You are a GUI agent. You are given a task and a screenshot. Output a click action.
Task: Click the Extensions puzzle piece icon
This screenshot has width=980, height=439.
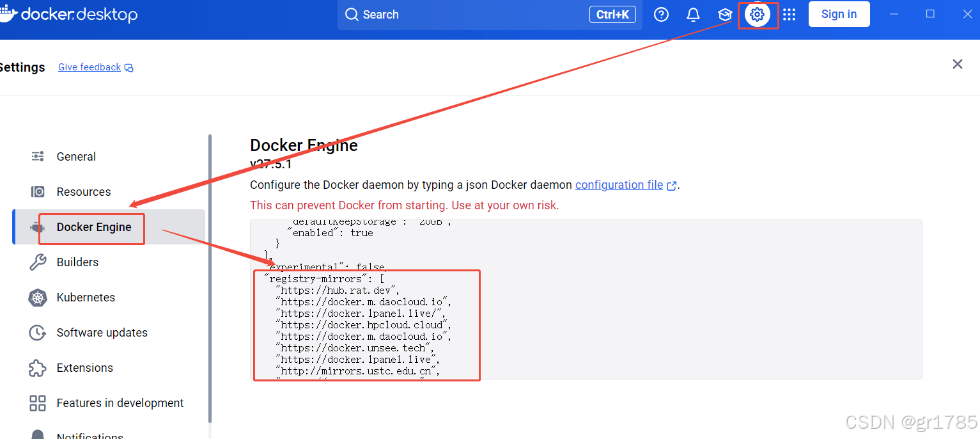click(x=38, y=368)
